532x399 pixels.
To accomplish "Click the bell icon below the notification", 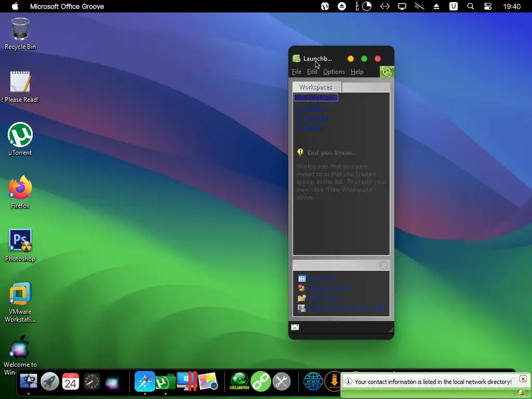I will pos(521,393).
